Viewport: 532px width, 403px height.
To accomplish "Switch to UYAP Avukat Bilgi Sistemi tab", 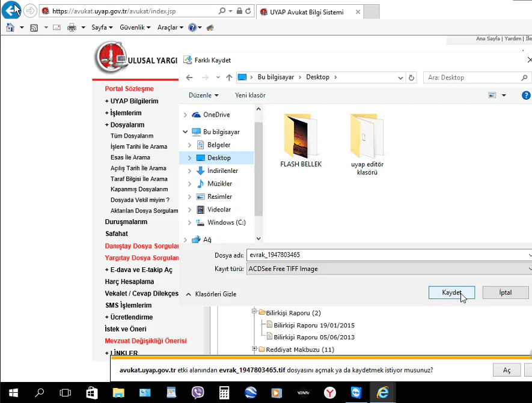I will pos(307,12).
